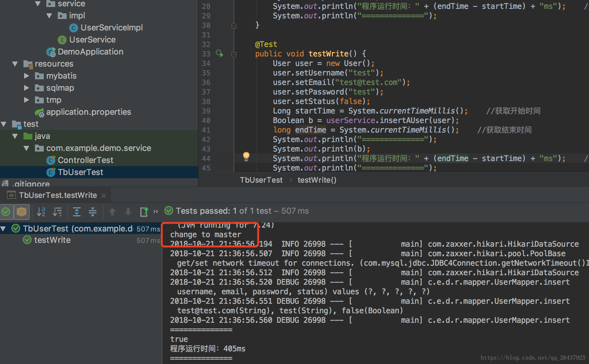Collapse the impl folder
589x364 pixels.
50,16
